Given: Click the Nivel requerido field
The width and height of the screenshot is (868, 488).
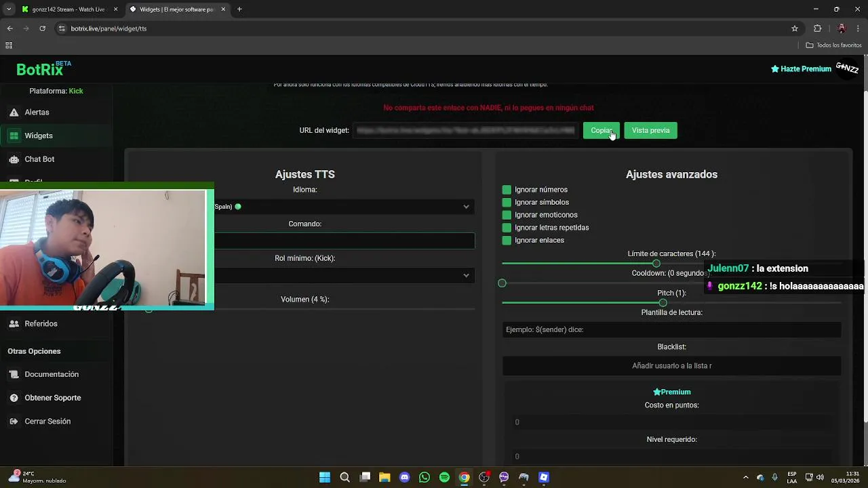Looking at the screenshot, I should tap(671, 457).
